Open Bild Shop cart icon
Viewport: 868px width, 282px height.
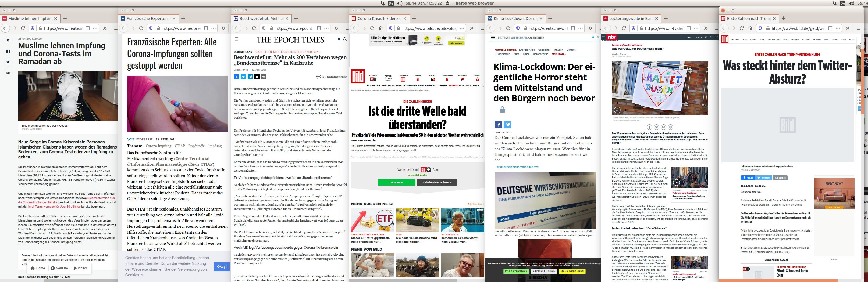tap(462, 79)
